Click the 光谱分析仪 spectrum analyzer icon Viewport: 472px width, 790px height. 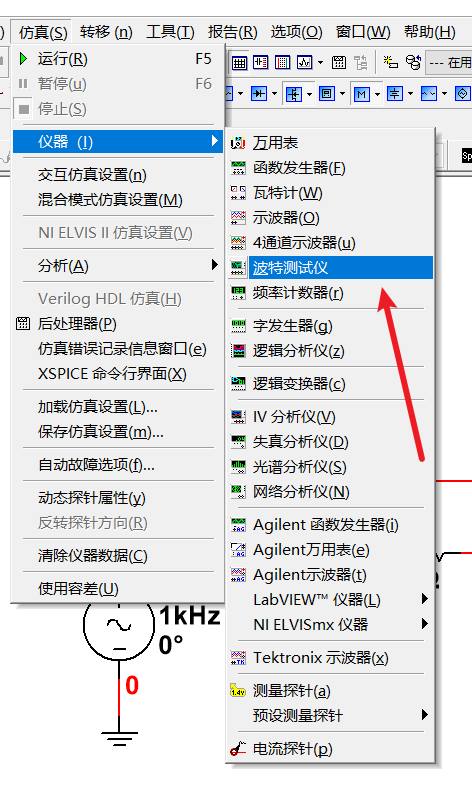(238, 467)
